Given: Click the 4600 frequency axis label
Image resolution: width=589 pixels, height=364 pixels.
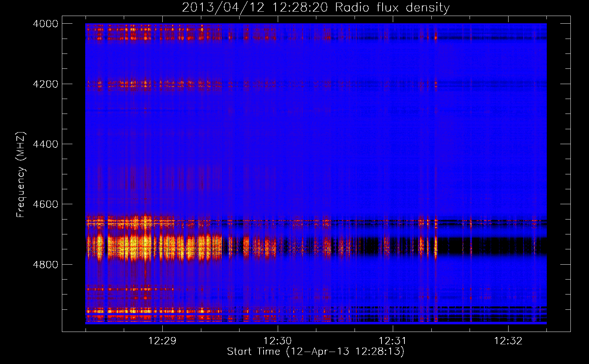Looking at the screenshot, I should coord(46,204).
